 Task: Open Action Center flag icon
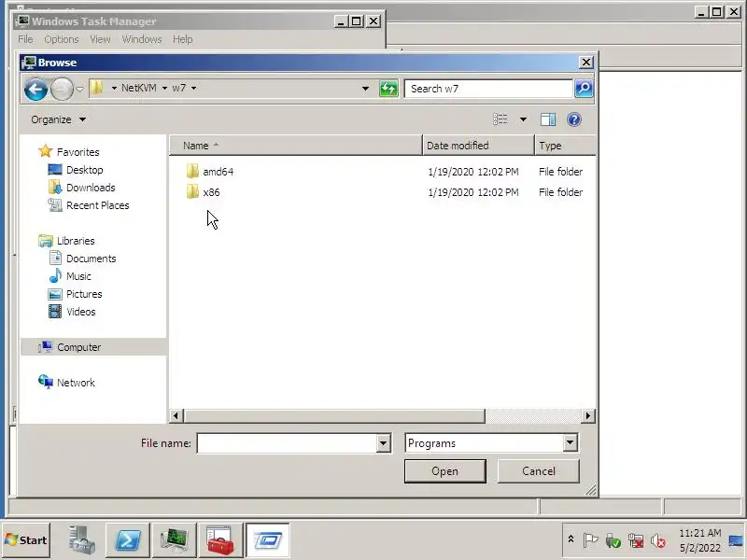tap(590, 540)
